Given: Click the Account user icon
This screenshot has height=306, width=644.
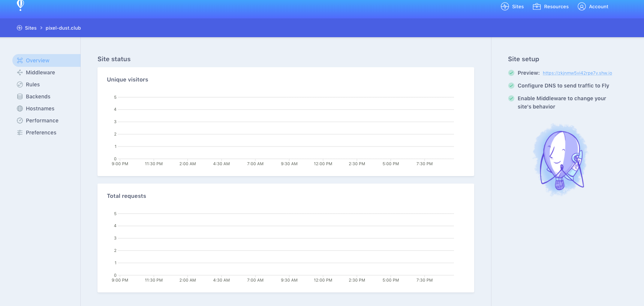Looking at the screenshot, I should (582, 6).
